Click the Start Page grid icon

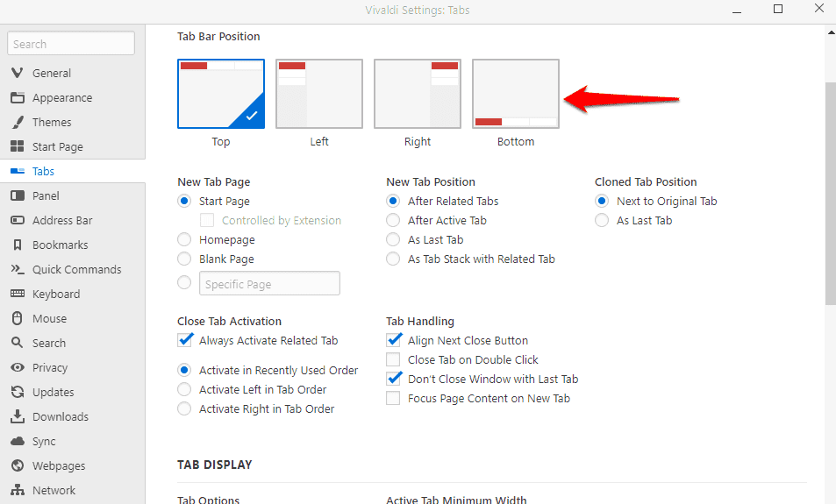click(x=17, y=146)
